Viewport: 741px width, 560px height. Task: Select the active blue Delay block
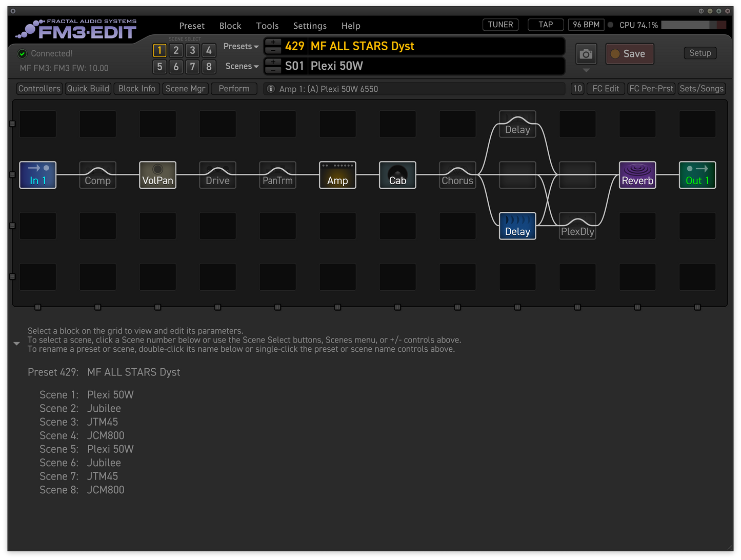pos(517,226)
